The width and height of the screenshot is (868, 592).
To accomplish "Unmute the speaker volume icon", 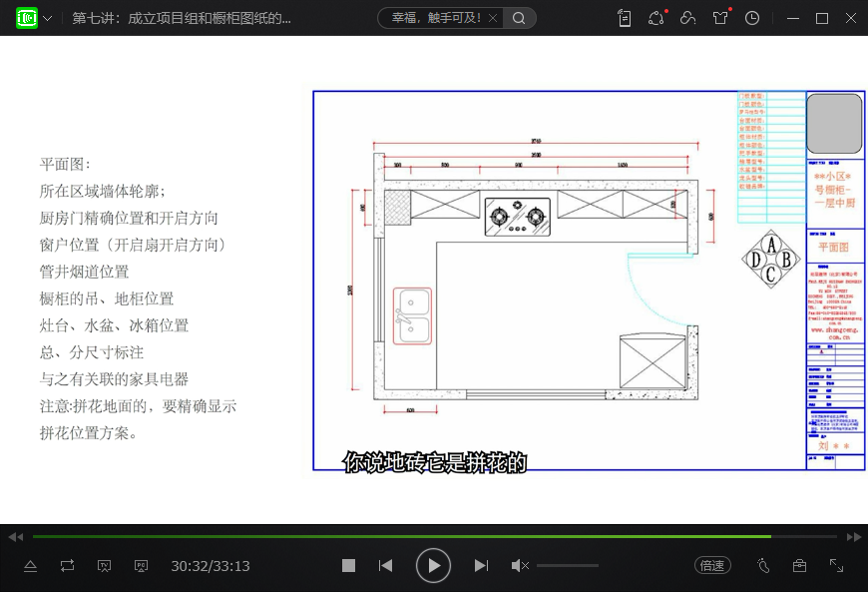I will pyautogui.click(x=520, y=565).
